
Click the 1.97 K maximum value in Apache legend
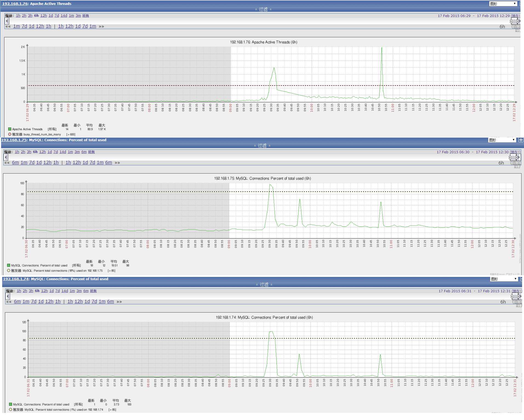[x=102, y=129]
